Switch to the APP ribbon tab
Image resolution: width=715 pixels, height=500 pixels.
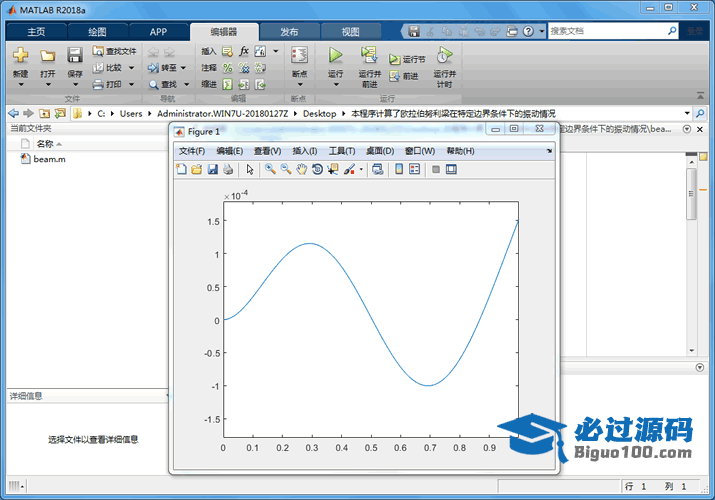click(x=158, y=32)
